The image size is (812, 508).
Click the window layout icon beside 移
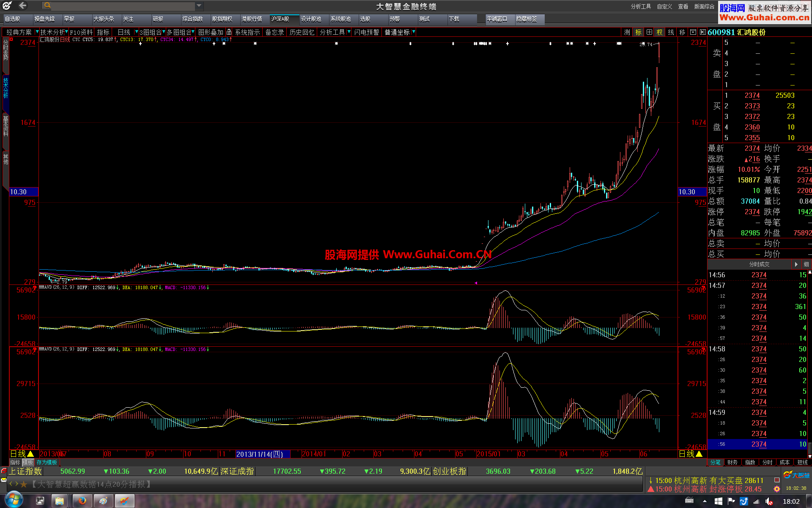click(x=693, y=32)
